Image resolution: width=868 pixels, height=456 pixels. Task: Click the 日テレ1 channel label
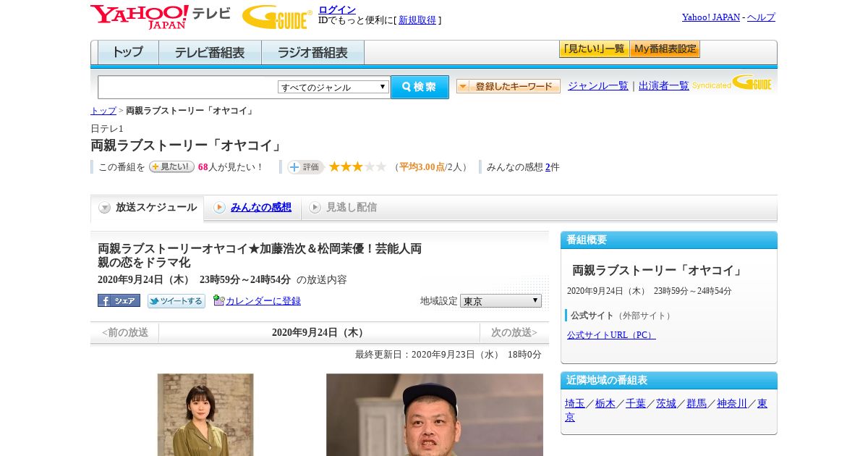pyautogui.click(x=107, y=128)
